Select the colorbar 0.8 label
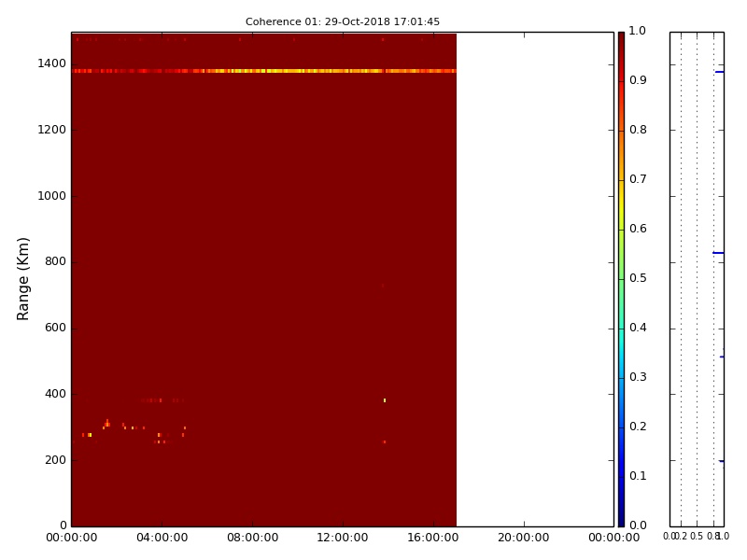 [x=638, y=130]
